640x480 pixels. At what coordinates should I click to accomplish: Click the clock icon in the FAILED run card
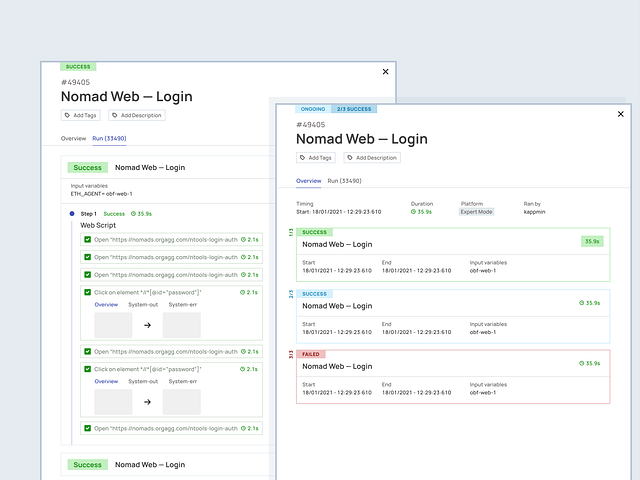tap(580, 363)
